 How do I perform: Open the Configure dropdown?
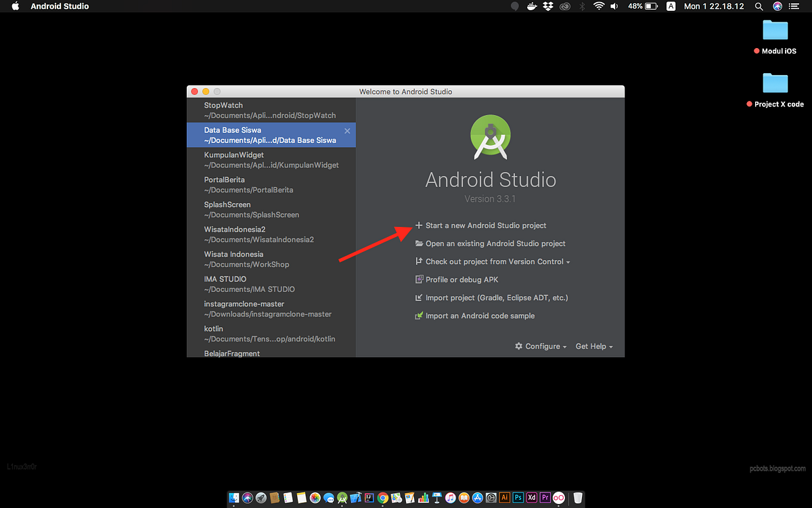pyautogui.click(x=540, y=346)
